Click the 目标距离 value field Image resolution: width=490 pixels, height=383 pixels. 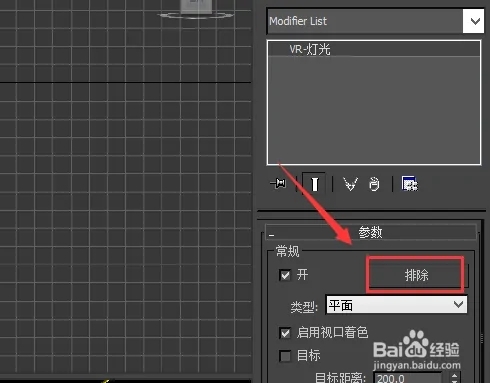408,378
